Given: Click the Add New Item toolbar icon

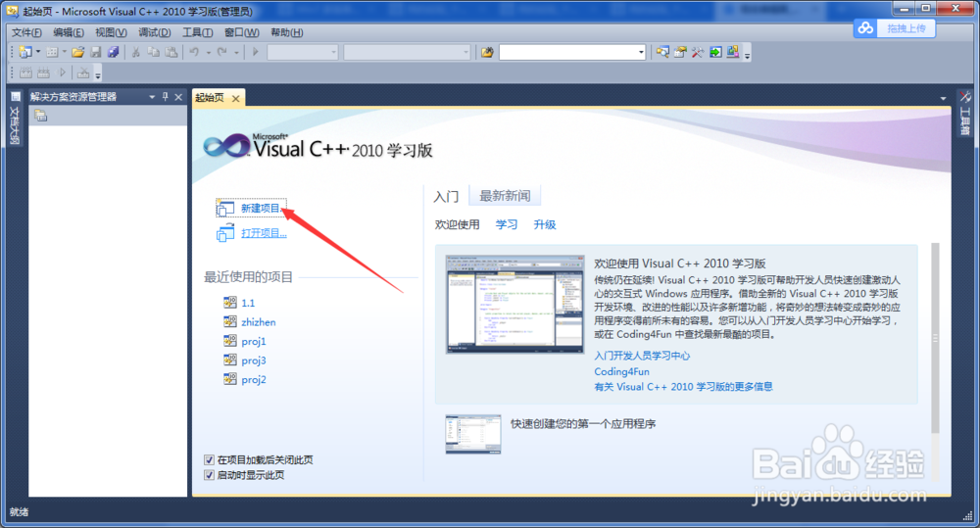Looking at the screenshot, I should (52, 53).
